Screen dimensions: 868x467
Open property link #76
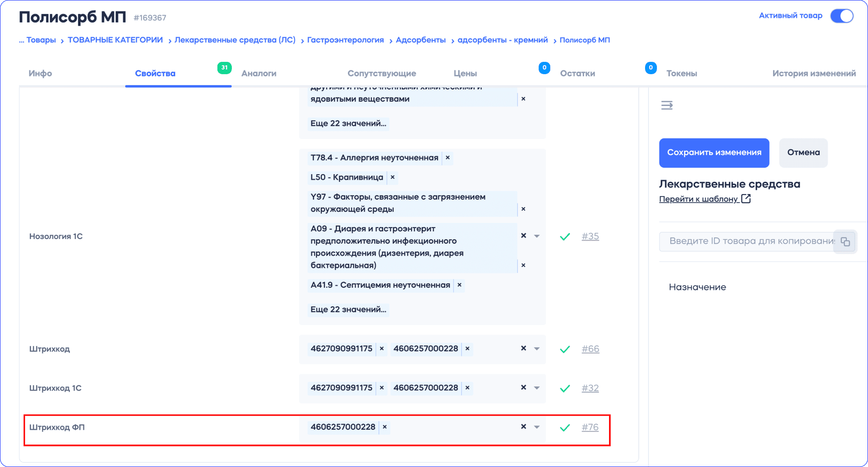click(x=590, y=427)
